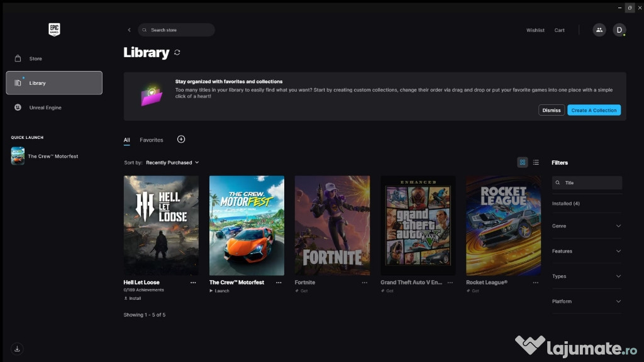Image resolution: width=644 pixels, height=362 pixels.
Task: Select Library in the sidebar
Action: [54, 83]
